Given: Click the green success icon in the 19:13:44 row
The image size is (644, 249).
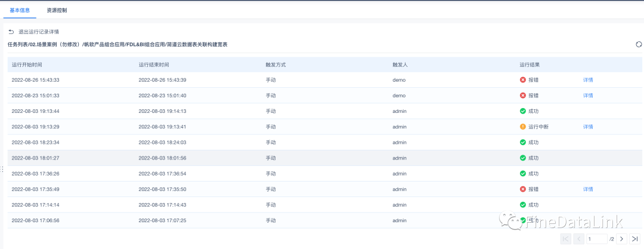Looking at the screenshot, I should 523,111.
